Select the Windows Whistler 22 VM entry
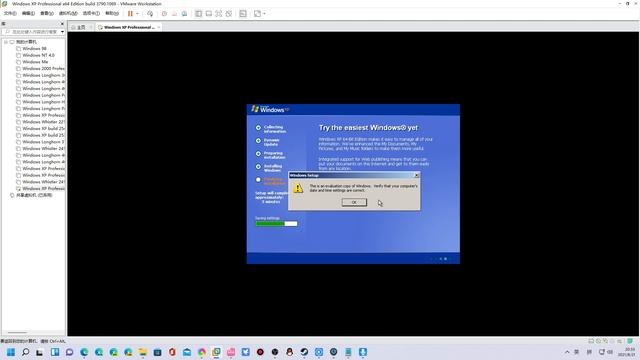 tap(43, 122)
